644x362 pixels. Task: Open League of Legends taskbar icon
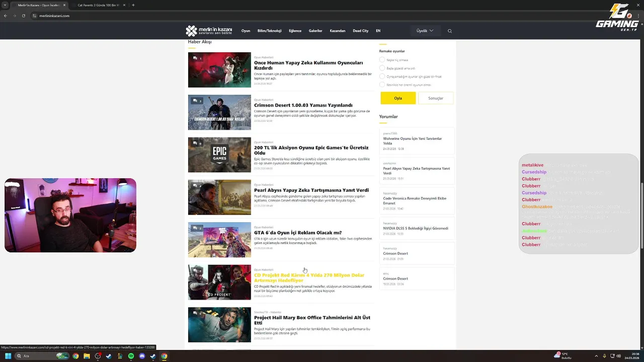(x=120, y=356)
